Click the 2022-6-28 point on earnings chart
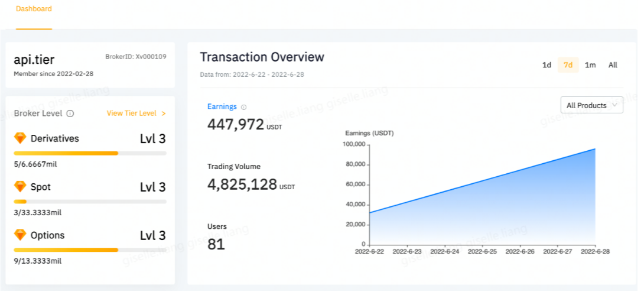Viewport: 644px width, 298px height. click(x=595, y=149)
